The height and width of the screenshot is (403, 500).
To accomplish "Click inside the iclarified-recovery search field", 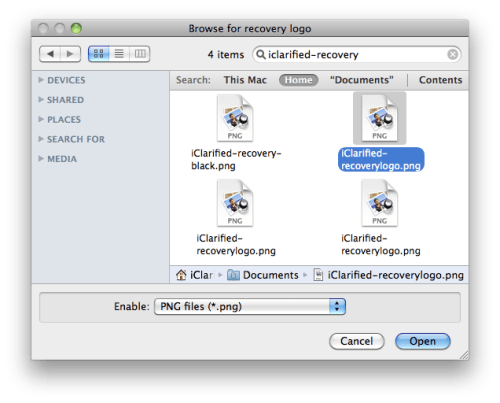I will (357, 54).
